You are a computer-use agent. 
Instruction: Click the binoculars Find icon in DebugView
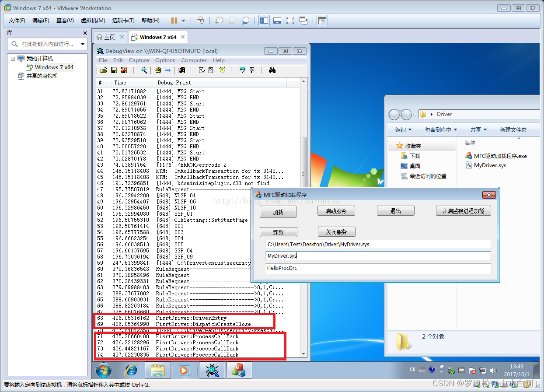click(272, 70)
